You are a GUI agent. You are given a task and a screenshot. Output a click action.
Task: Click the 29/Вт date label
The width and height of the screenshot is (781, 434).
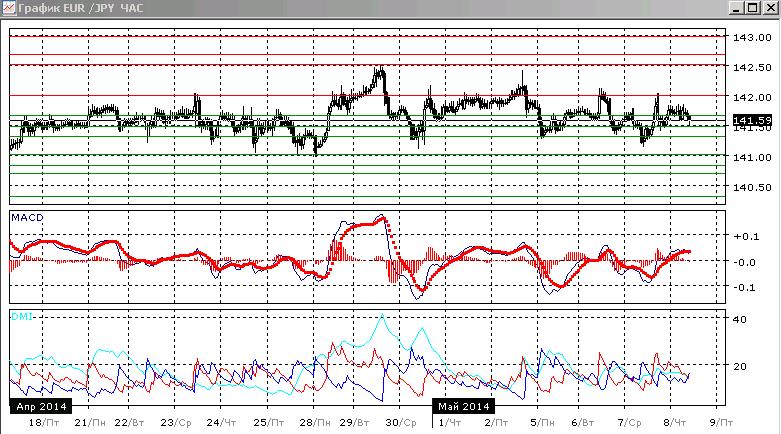point(354,423)
